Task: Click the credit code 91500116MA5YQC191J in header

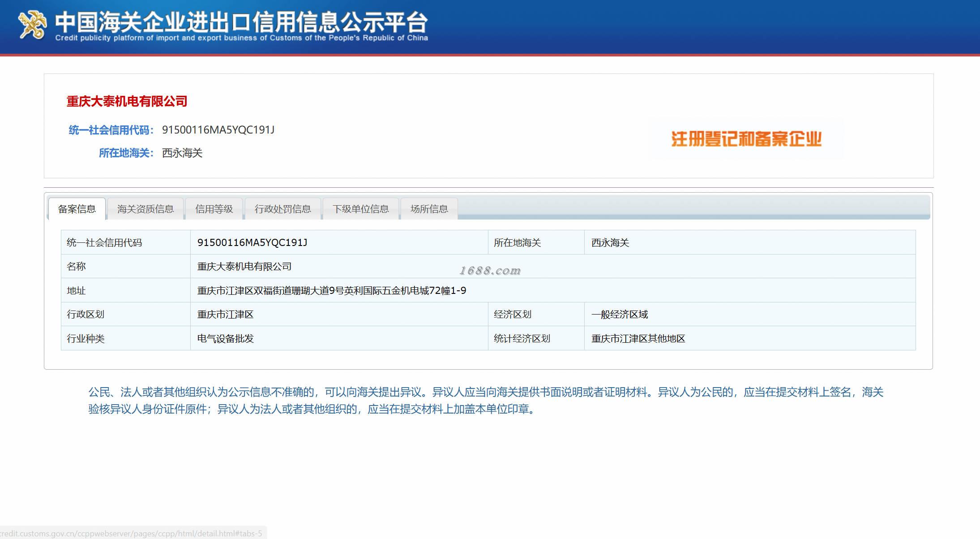Action: [218, 130]
